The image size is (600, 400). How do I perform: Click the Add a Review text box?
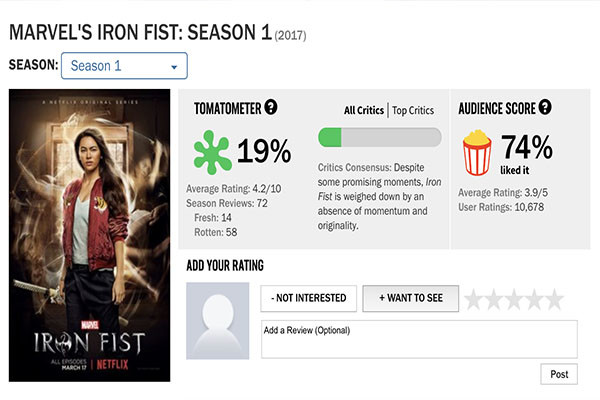[x=419, y=339]
